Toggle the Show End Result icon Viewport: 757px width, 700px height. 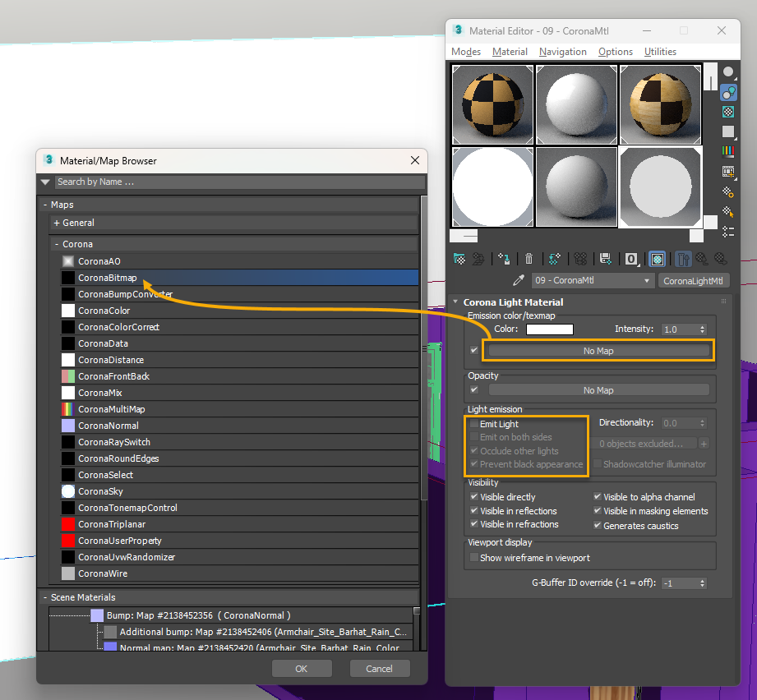click(x=683, y=259)
